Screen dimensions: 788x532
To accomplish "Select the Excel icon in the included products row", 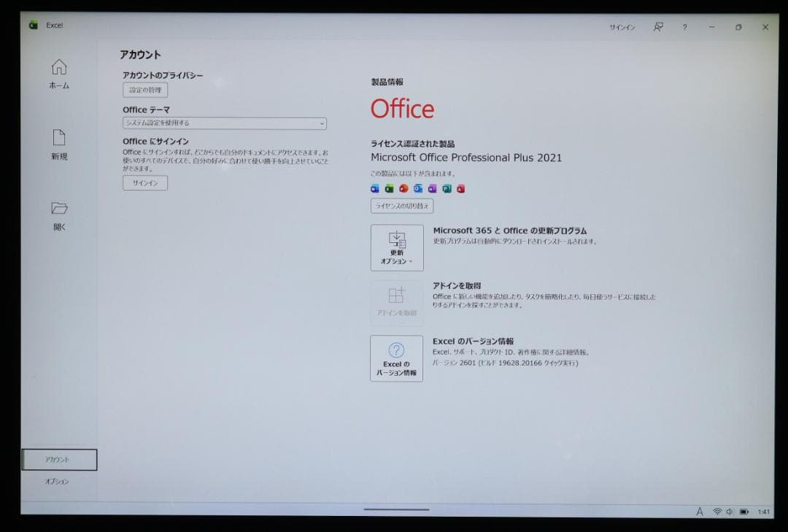I will click(388, 188).
